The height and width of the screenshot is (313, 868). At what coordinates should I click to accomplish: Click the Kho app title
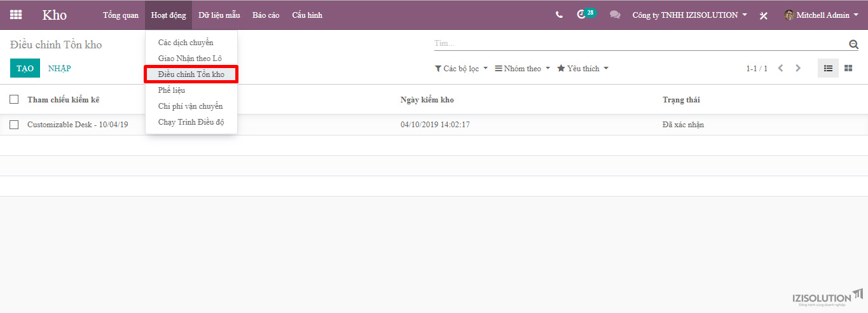click(55, 15)
